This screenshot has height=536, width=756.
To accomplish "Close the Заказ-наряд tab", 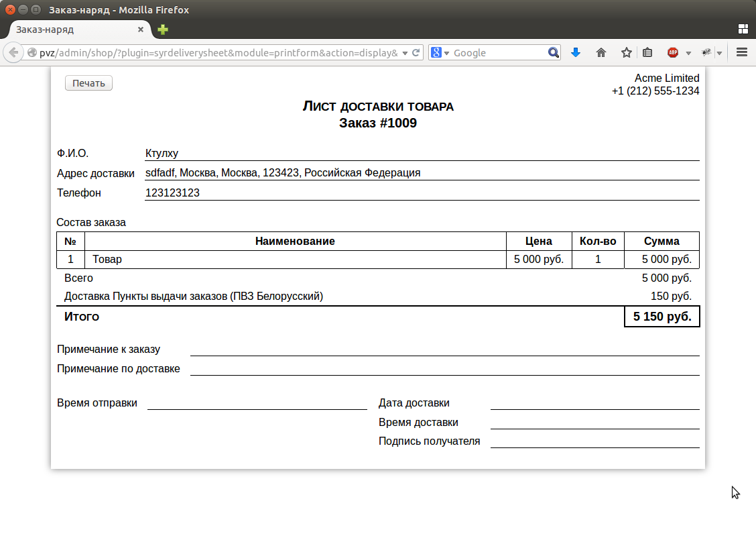I will pyautogui.click(x=141, y=30).
